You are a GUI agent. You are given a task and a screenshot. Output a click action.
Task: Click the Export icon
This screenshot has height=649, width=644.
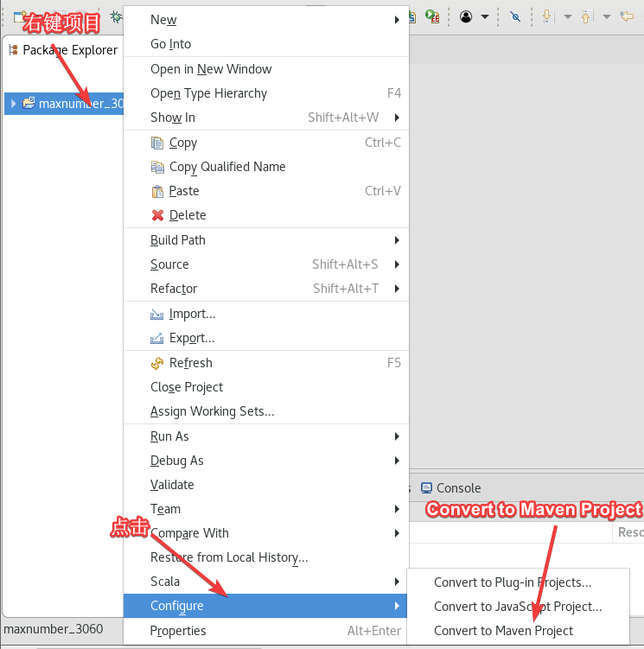point(156,339)
